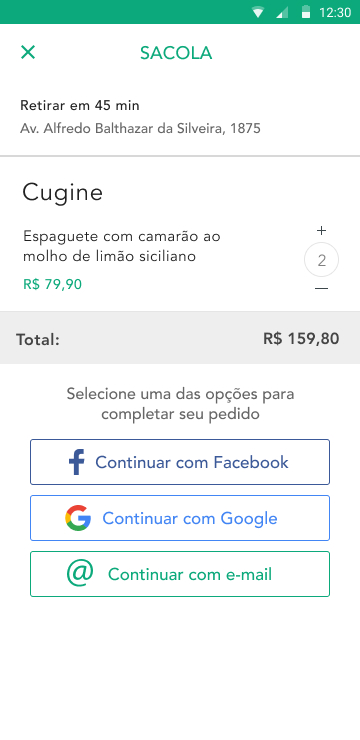
Task: Click the @ e-mail icon
Action: coord(80,573)
